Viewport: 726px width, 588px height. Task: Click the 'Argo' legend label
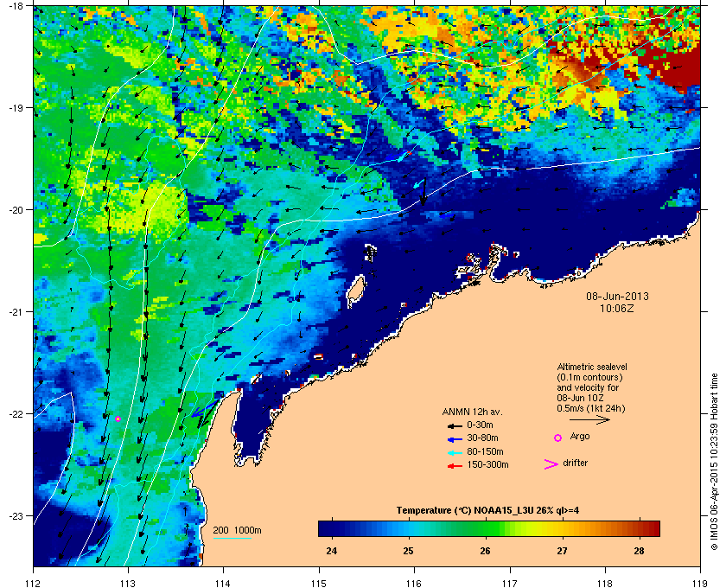[580, 437]
